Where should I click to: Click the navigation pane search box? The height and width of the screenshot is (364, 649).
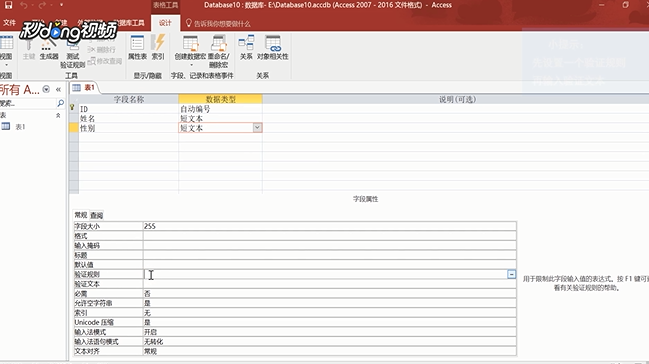pos(27,103)
